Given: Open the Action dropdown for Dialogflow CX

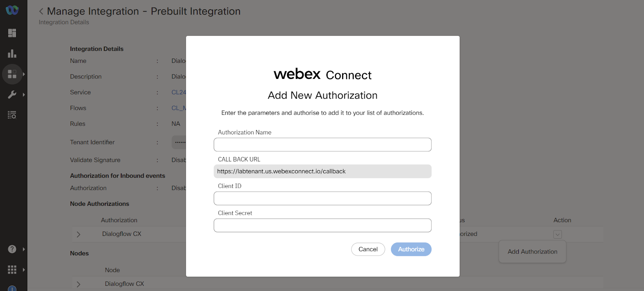Looking at the screenshot, I should [557, 234].
